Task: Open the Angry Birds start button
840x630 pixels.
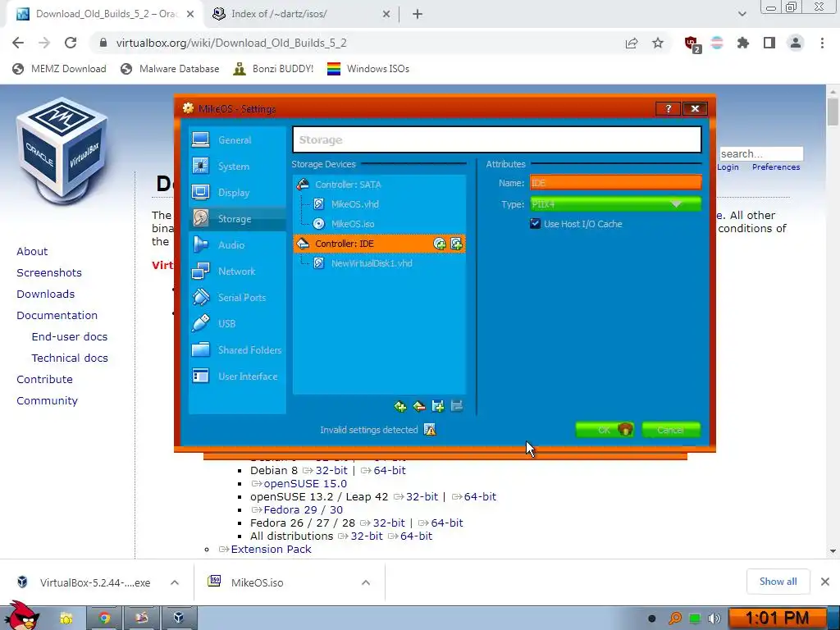Action: pyautogui.click(x=21, y=615)
